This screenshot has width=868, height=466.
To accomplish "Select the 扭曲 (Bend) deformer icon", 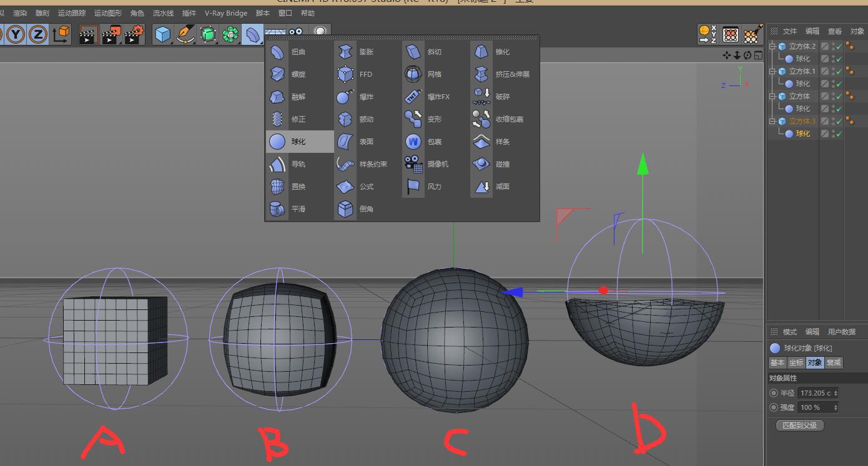I will 277,52.
